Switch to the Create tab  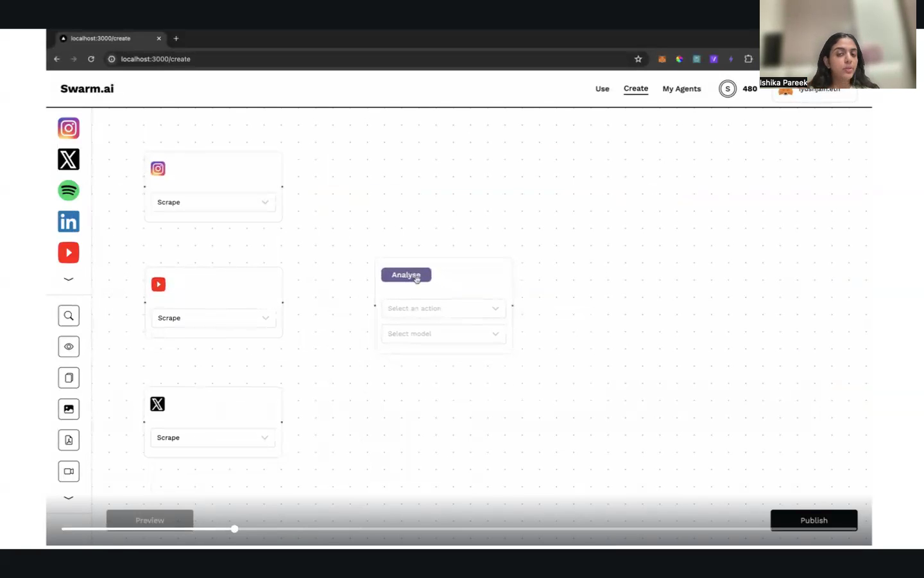[636, 89]
